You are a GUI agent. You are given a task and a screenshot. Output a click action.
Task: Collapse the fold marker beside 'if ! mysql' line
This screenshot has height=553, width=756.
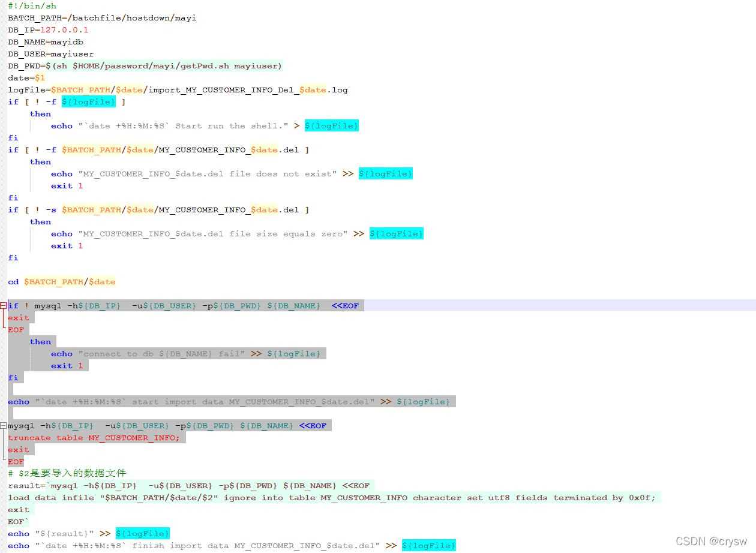click(x=4, y=305)
